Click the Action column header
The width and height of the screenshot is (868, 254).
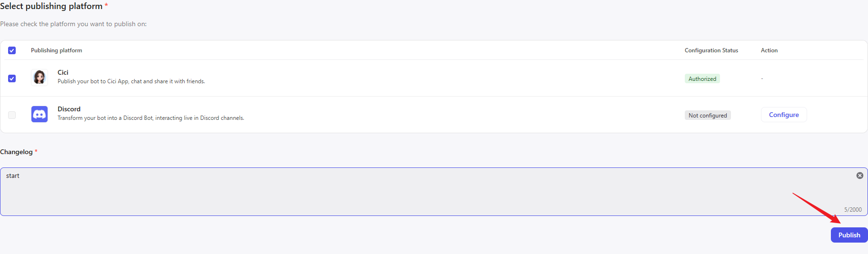tap(769, 50)
